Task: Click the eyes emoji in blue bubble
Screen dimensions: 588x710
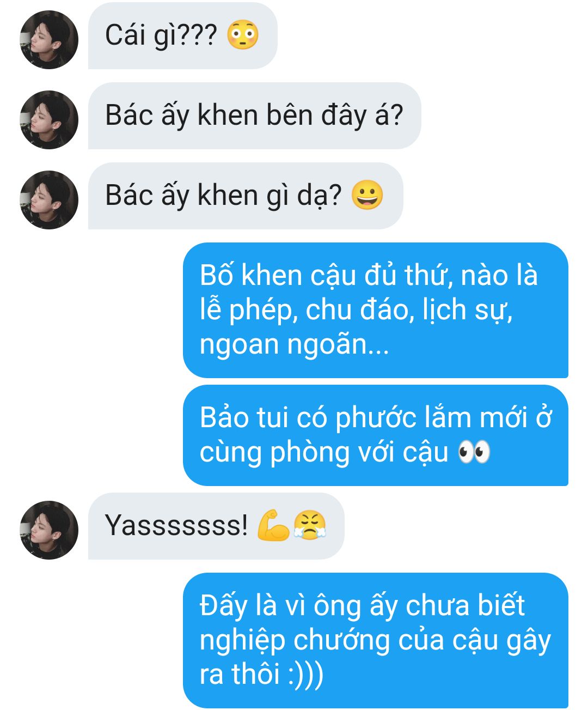Action: point(474,452)
